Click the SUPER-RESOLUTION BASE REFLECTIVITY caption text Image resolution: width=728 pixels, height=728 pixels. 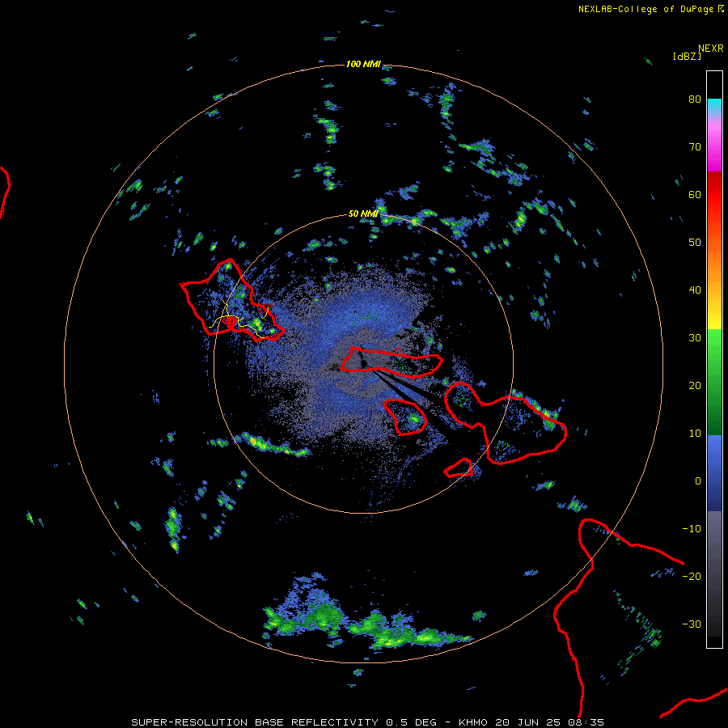coord(255,722)
